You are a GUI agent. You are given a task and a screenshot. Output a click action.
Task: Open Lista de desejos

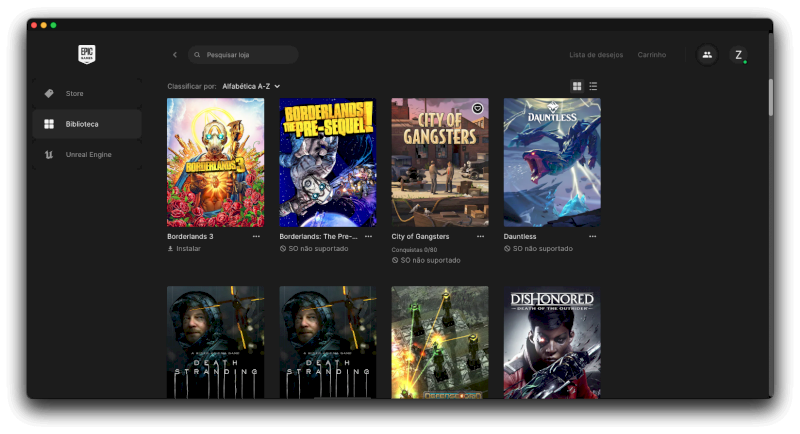(x=596, y=55)
